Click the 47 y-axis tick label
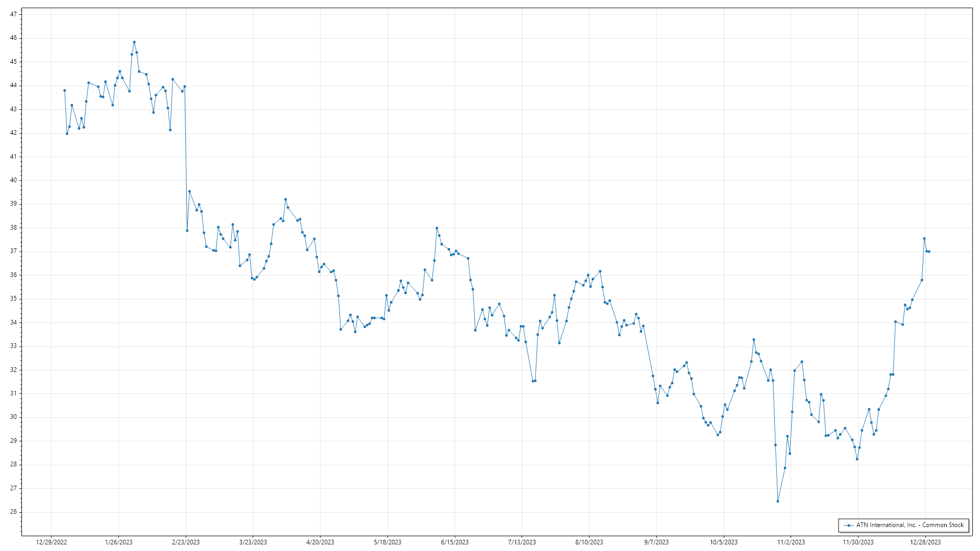Viewport: 980px width, 551px height. pos(13,14)
